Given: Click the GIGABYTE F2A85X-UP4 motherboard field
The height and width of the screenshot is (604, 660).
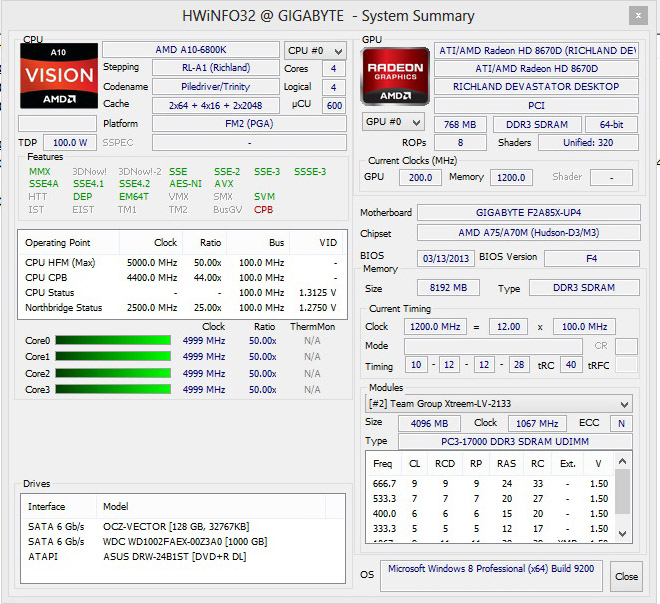Looking at the screenshot, I should coord(529,213).
